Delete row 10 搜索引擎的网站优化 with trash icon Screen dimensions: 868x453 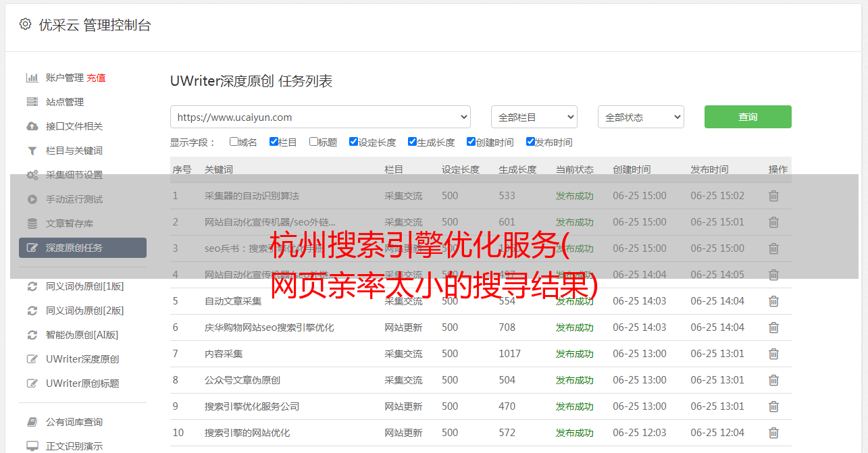pyautogui.click(x=773, y=433)
